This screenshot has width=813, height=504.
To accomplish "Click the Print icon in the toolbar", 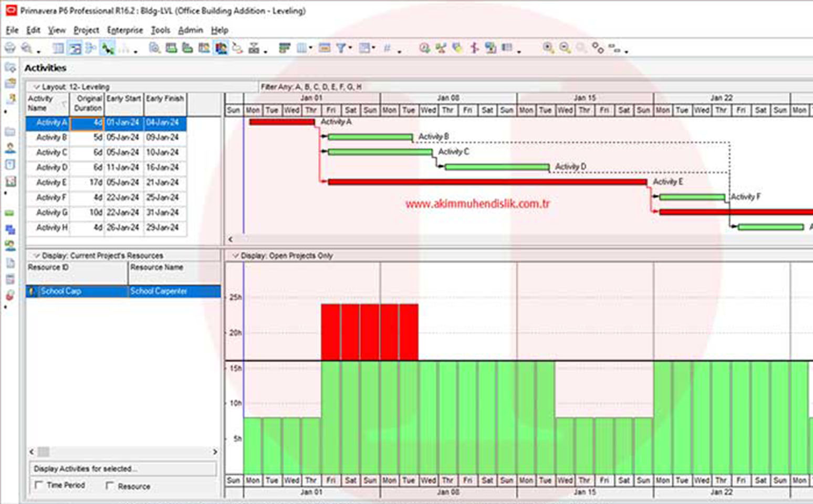I will [x=10, y=48].
